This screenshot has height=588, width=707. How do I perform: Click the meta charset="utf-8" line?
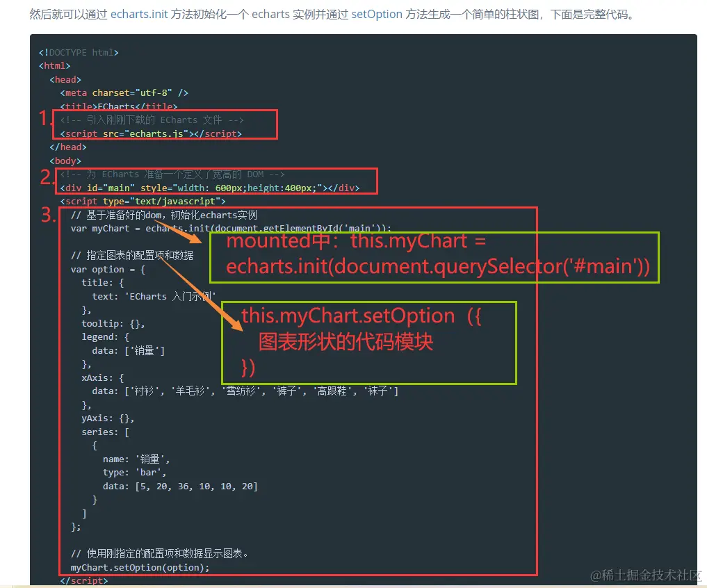tap(124, 93)
